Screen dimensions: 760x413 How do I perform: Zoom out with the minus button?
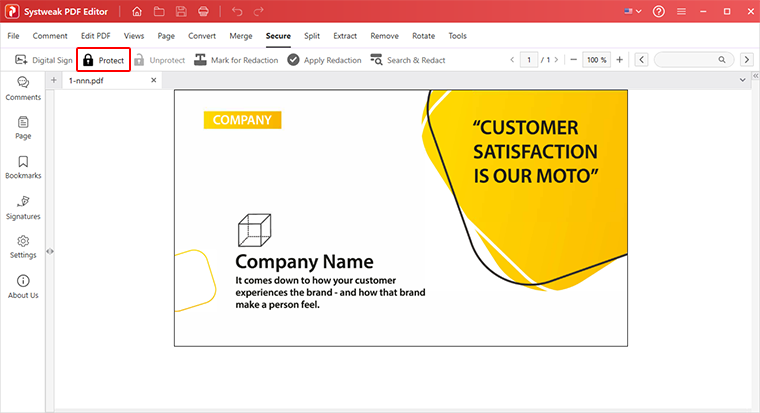573,60
